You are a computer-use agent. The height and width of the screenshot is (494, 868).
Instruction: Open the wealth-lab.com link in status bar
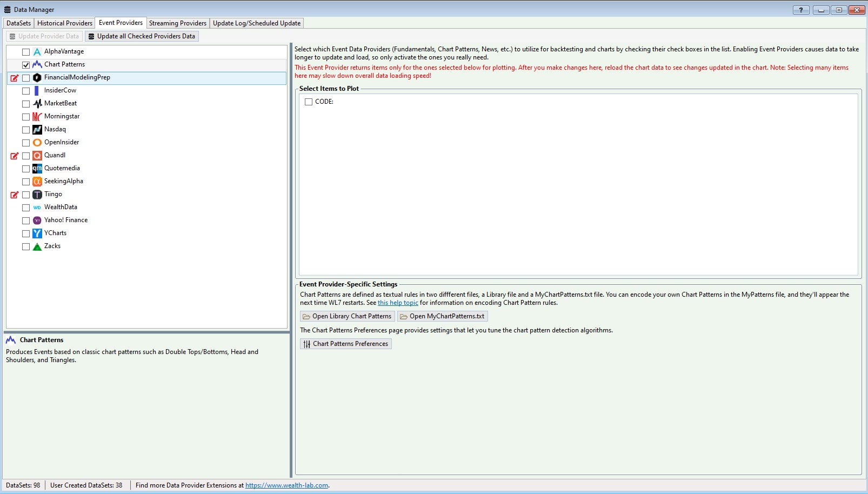pyautogui.click(x=286, y=485)
